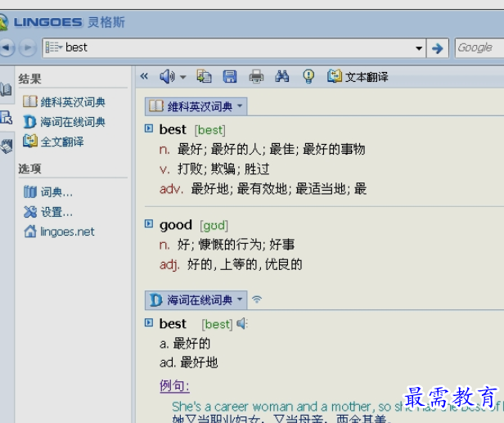The width and height of the screenshot is (504, 423).
Task: Open the third left sidebar tab icon
Action: click(x=6, y=146)
